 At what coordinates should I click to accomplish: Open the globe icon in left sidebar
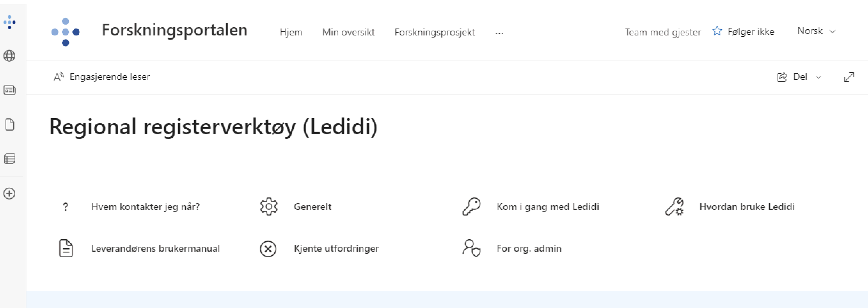coord(9,56)
